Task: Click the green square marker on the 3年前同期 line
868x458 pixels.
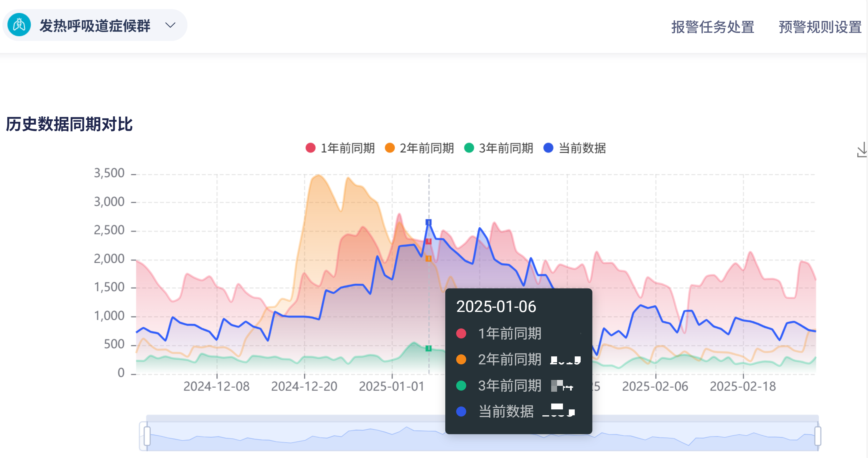Action: click(428, 348)
